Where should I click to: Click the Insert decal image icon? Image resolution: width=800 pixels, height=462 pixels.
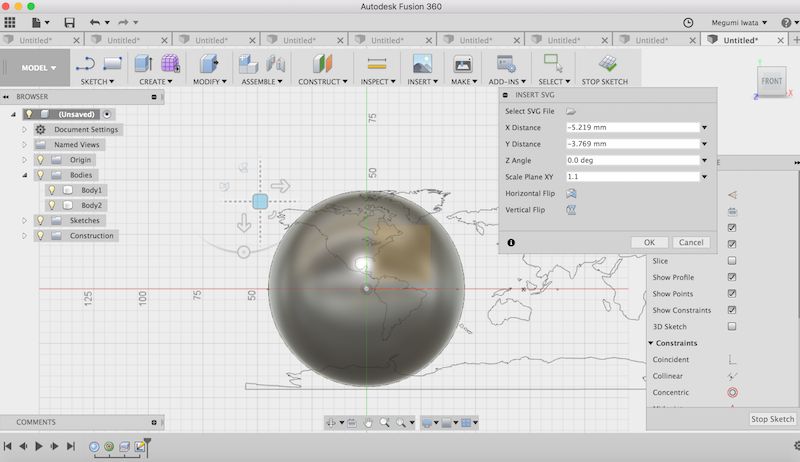[422, 64]
